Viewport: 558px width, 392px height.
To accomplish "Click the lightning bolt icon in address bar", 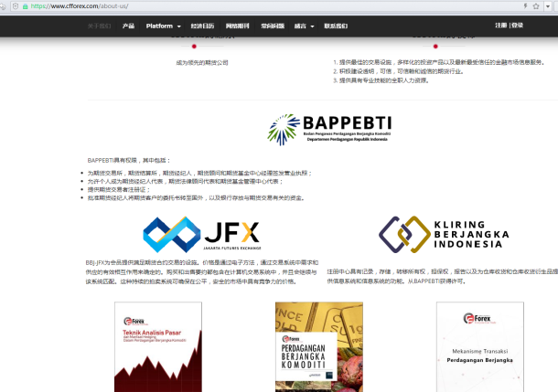I will tap(525, 6).
